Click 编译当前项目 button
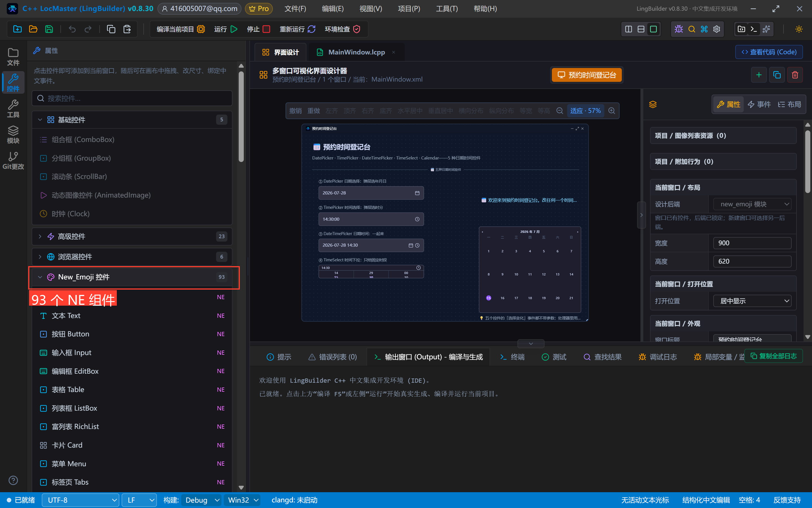 (x=181, y=29)
